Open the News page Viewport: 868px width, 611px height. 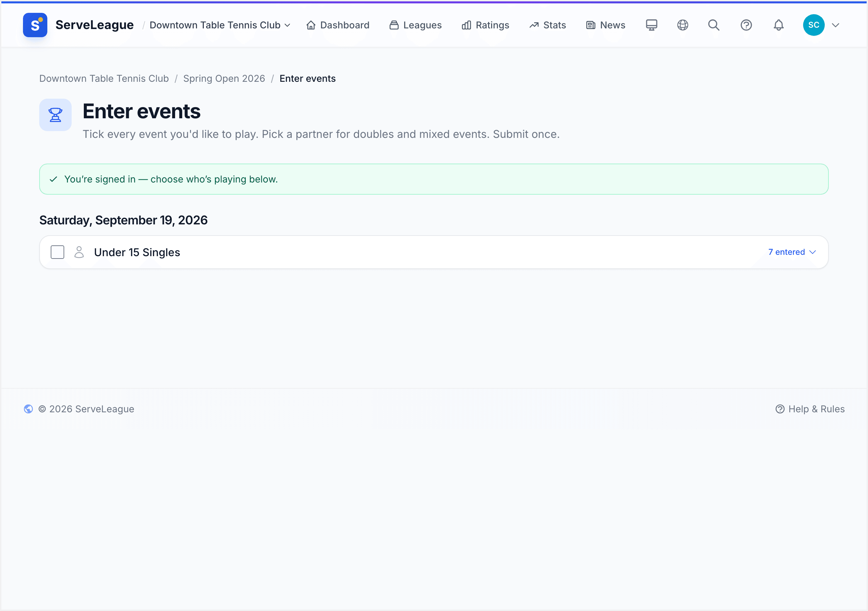pyautogui.click(x=606, y=25)
